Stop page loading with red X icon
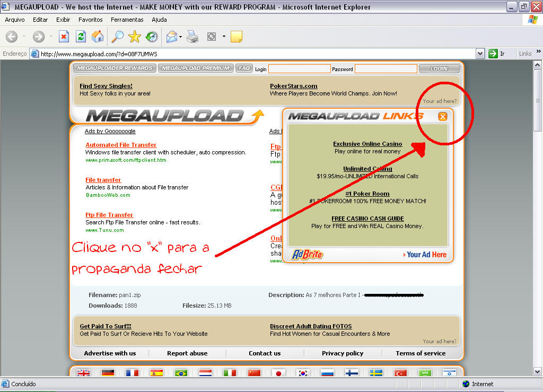Viewport: 543px width, 392px height. pos(64,37)
